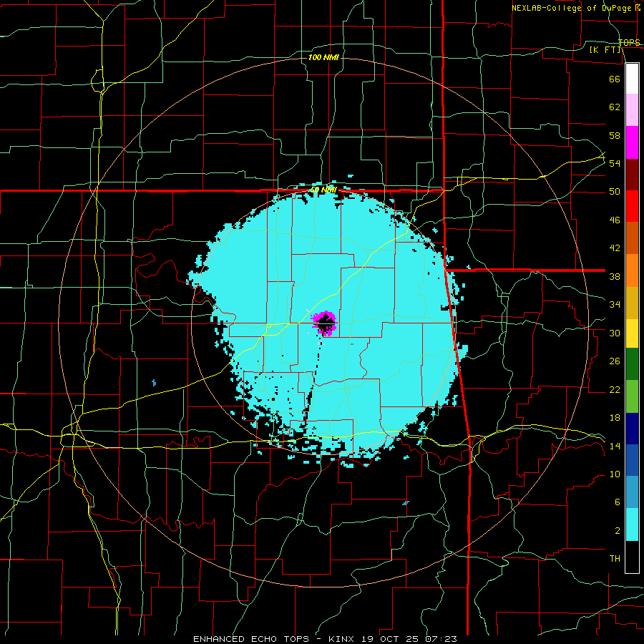Click the medium blue swatch near 10
Screen dimensions: 644x644
coord(632,461)
